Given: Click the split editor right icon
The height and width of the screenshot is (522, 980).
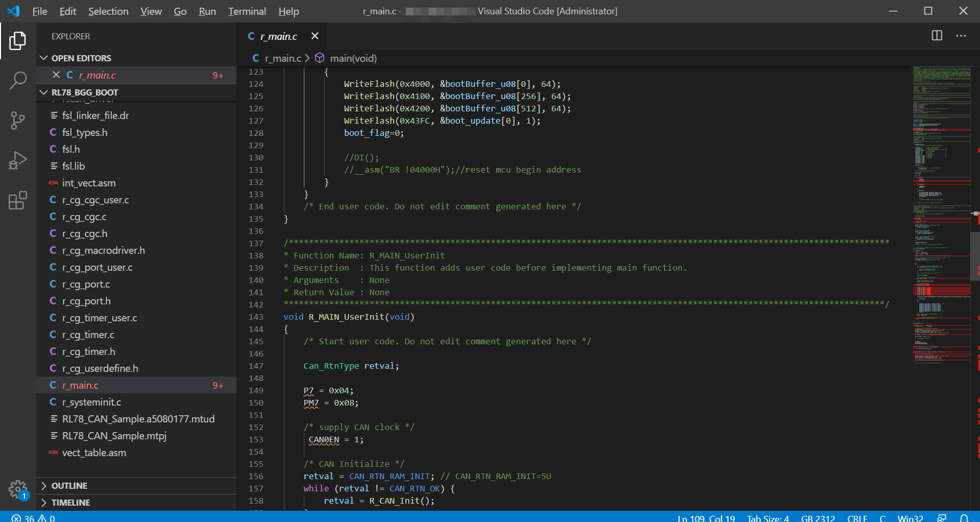Looking at the screenshot, I should pos(937,36).
